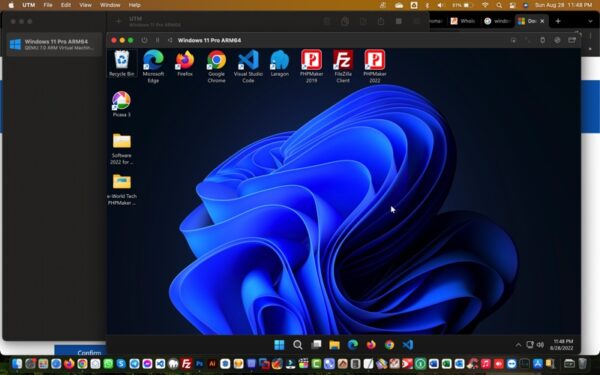Open the PHPMaker 2019 desktop shortcut
Image resolution: width=600 pixels, height=375 pixels.
[x=311, y=66]
